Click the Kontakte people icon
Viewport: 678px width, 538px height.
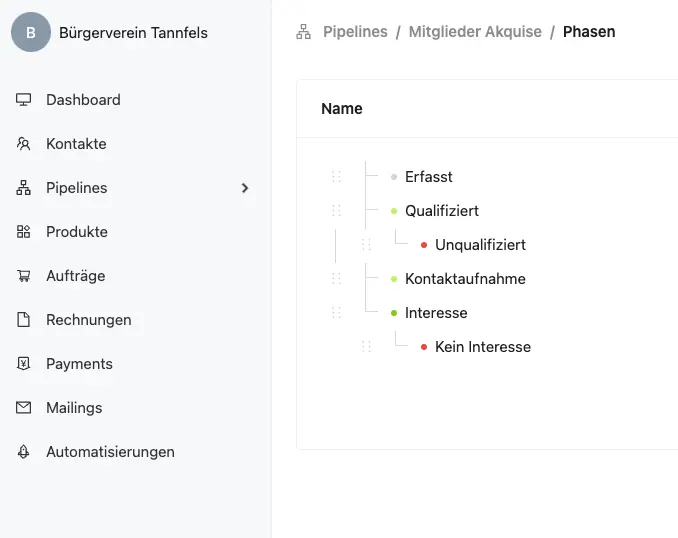tap(24, 144)
